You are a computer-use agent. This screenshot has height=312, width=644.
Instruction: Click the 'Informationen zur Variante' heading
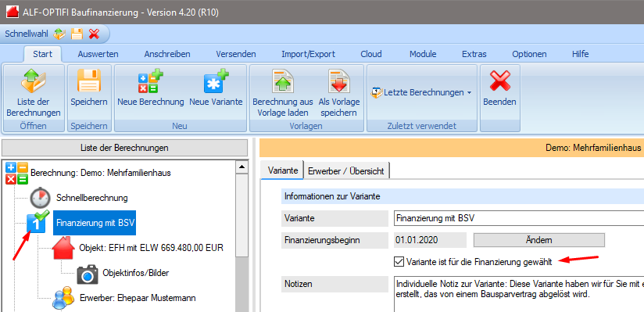click(332, 196)
